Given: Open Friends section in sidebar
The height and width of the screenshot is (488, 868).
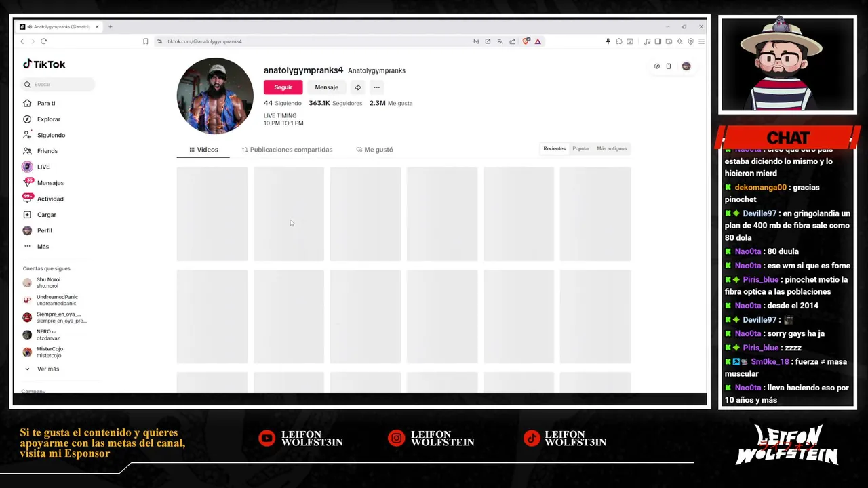Looking at the screenshot, I should [41, 151].
